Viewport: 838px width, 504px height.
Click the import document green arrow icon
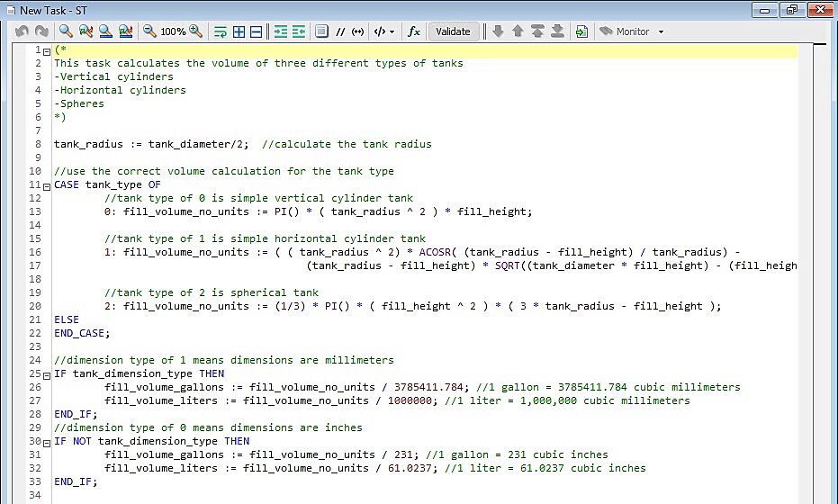coord(581,31)
